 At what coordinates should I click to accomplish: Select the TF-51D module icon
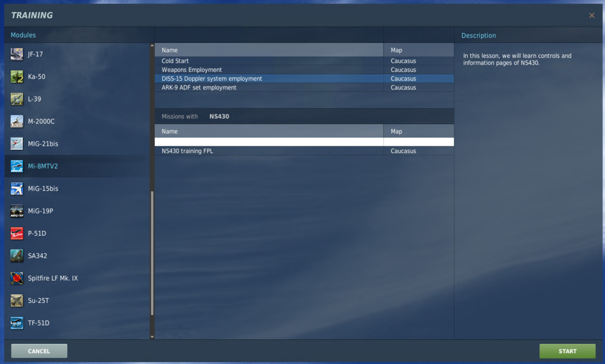click(16, 323)
